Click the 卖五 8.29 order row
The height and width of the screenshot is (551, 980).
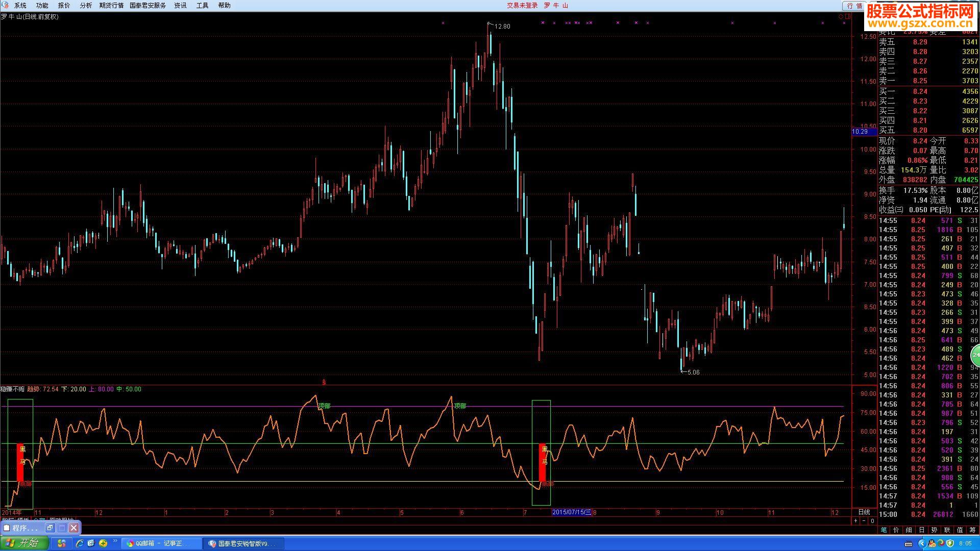coord(928,42)
